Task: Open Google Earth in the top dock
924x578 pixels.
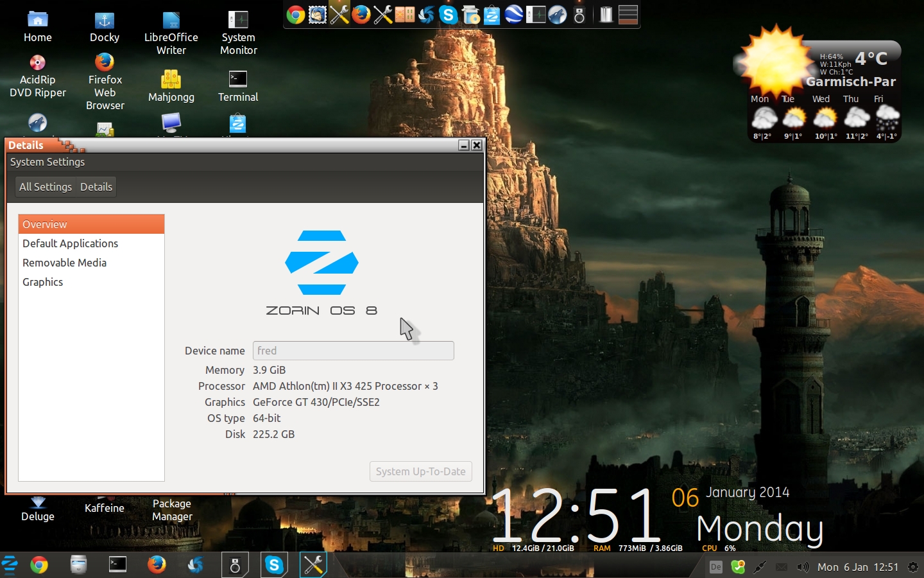Action: pyautogui.click(x=513, y=14)
